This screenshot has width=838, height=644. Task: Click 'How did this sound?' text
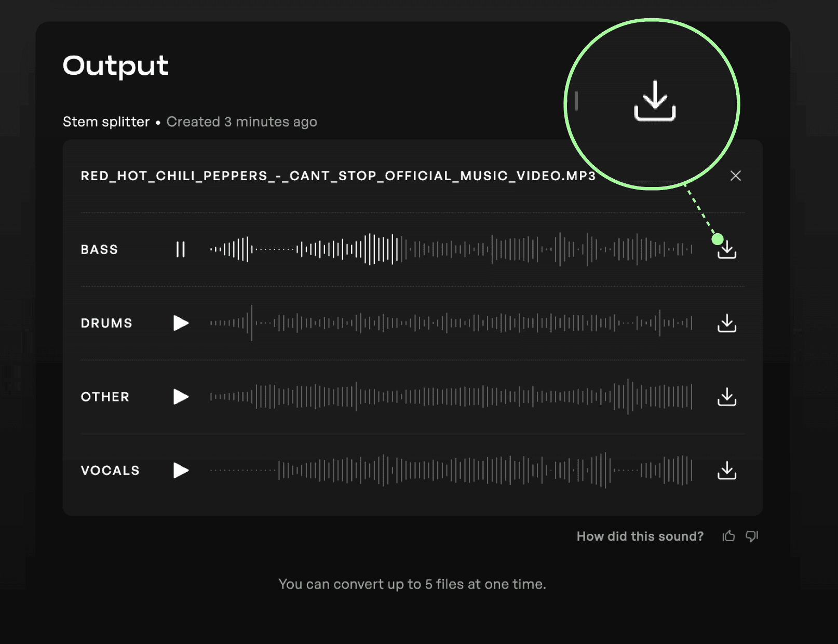[x=640, y=536]
